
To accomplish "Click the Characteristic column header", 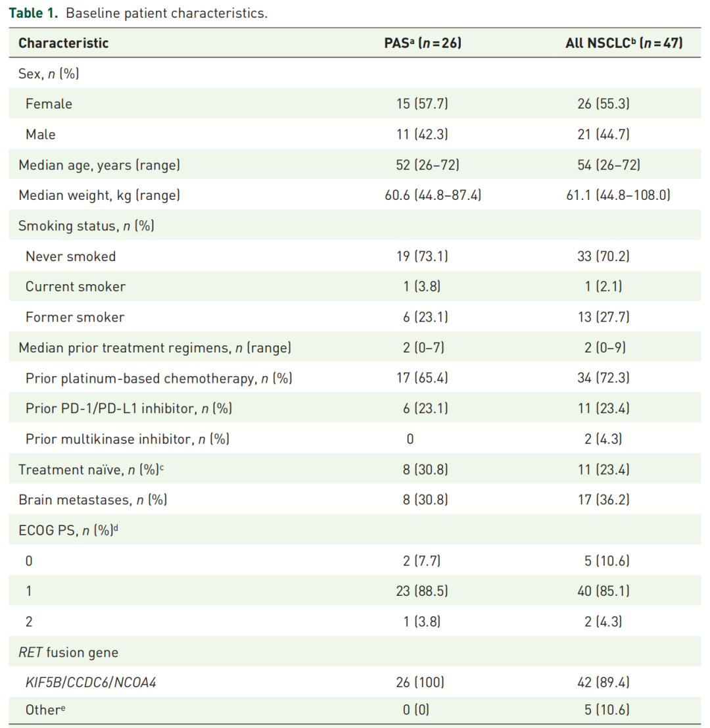I will (x=63, y=44).
